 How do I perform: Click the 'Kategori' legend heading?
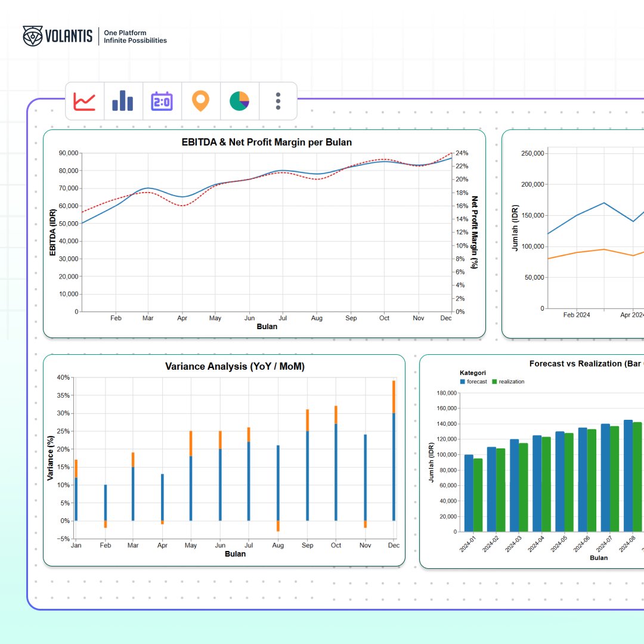point(473,373)
